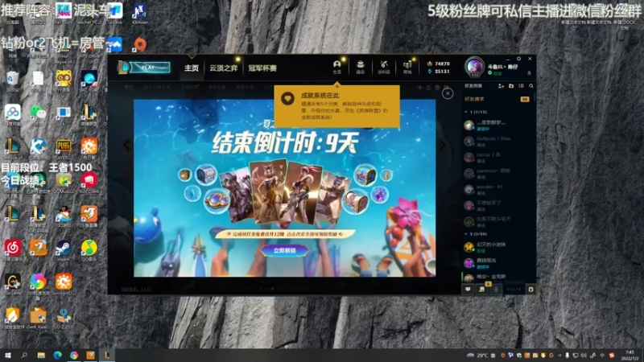Open the Recycle Bin on desktop

12,80
